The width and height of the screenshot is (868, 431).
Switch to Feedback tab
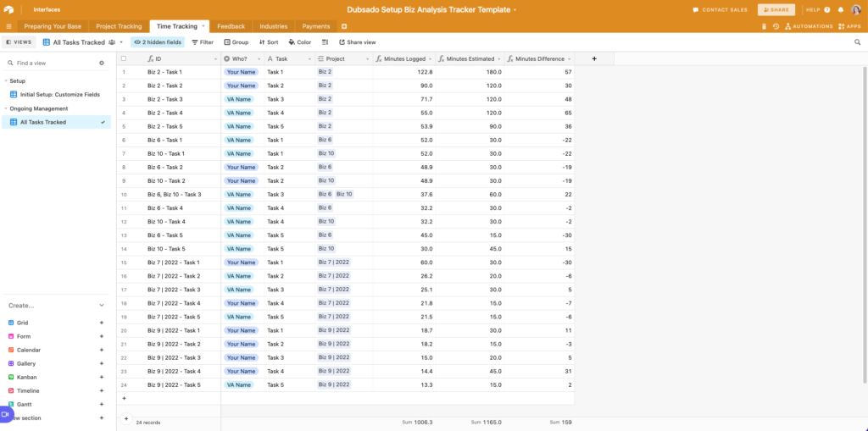tap(231, 26)
